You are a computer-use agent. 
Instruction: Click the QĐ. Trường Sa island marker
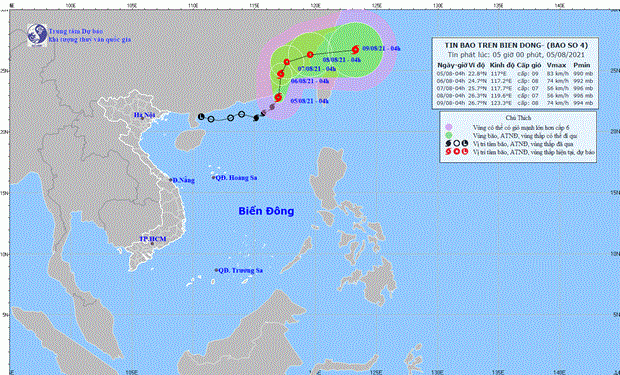(216, 270)
